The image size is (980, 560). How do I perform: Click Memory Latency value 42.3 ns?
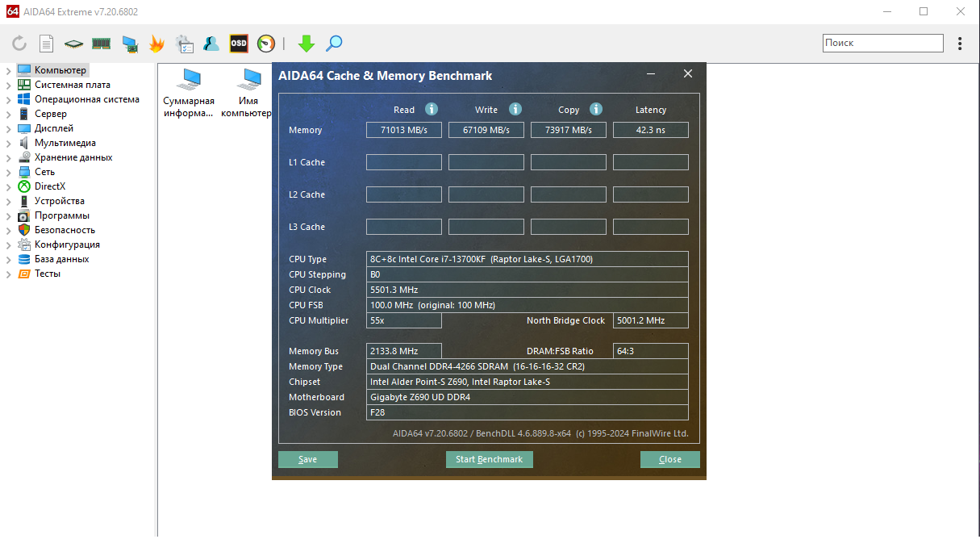pyautogui.click(x=651, y=130)
